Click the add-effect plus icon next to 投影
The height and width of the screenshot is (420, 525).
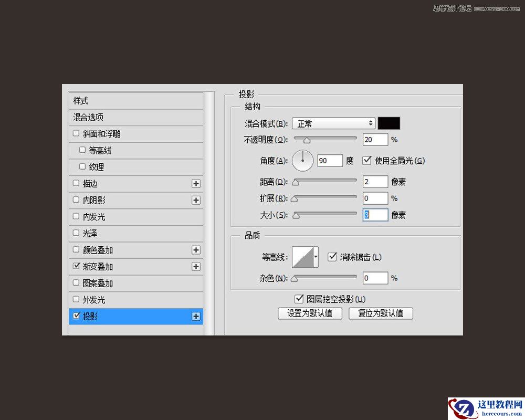coord(195,316)
